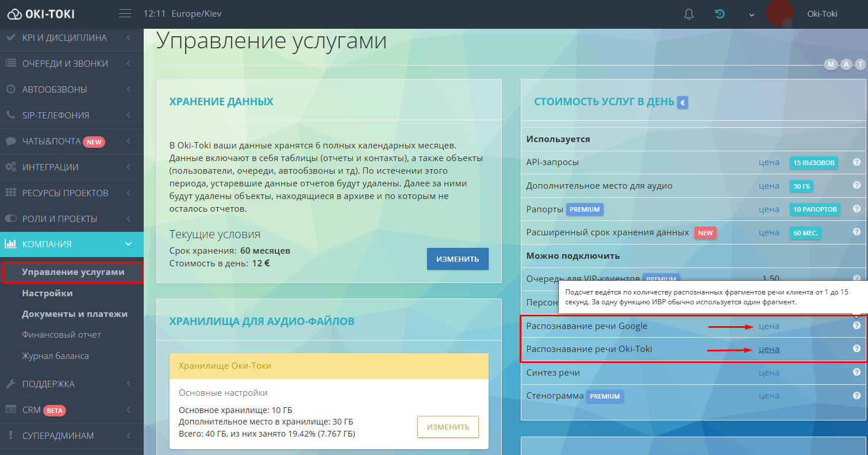The width and height of the screenshot is (868, 455).
Task: Click the Роли и проекты toggle icon
Action: tap(10, 219)
